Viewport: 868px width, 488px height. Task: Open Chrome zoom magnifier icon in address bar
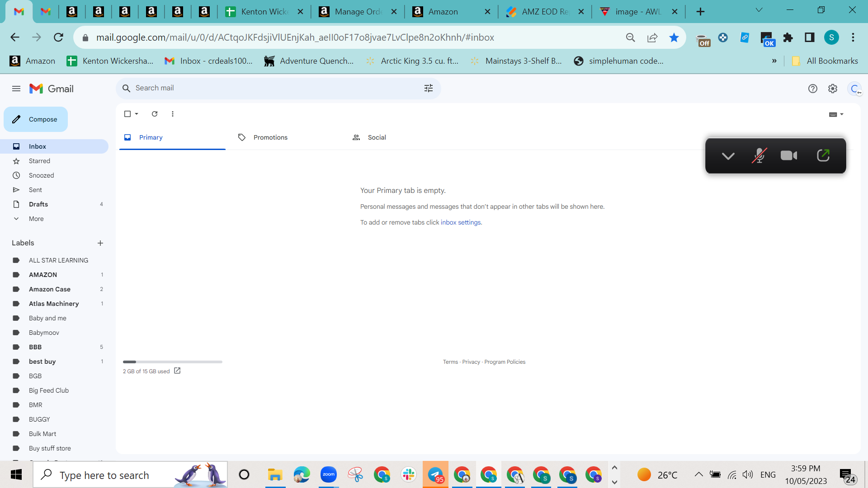point(630,38)
